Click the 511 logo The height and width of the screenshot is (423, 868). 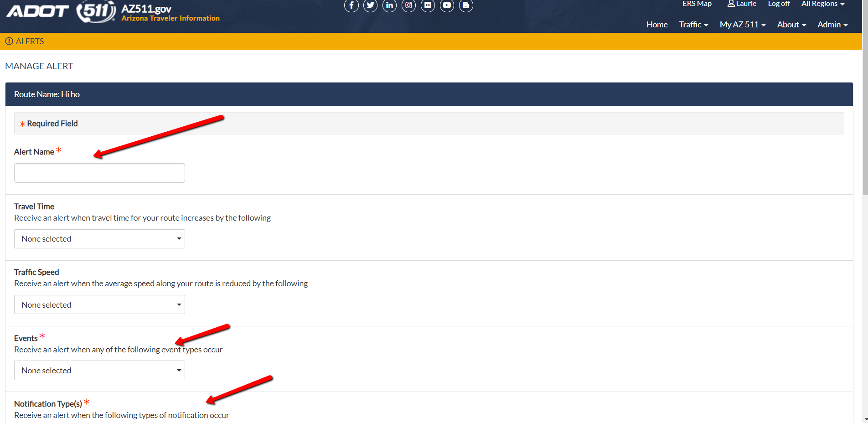(96, 11)
